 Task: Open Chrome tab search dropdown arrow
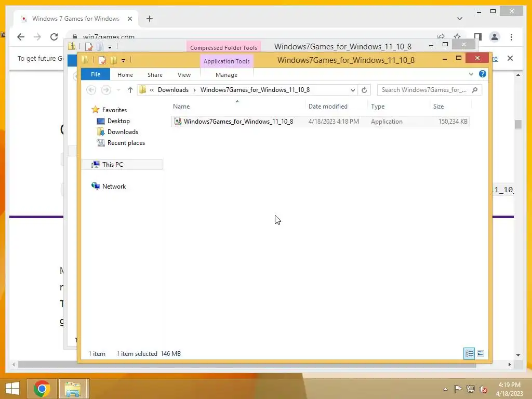click(x=459, y=19)
